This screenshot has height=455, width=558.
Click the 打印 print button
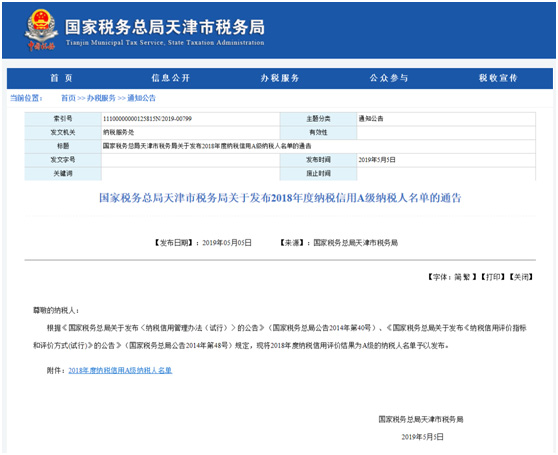pos(493,277)
